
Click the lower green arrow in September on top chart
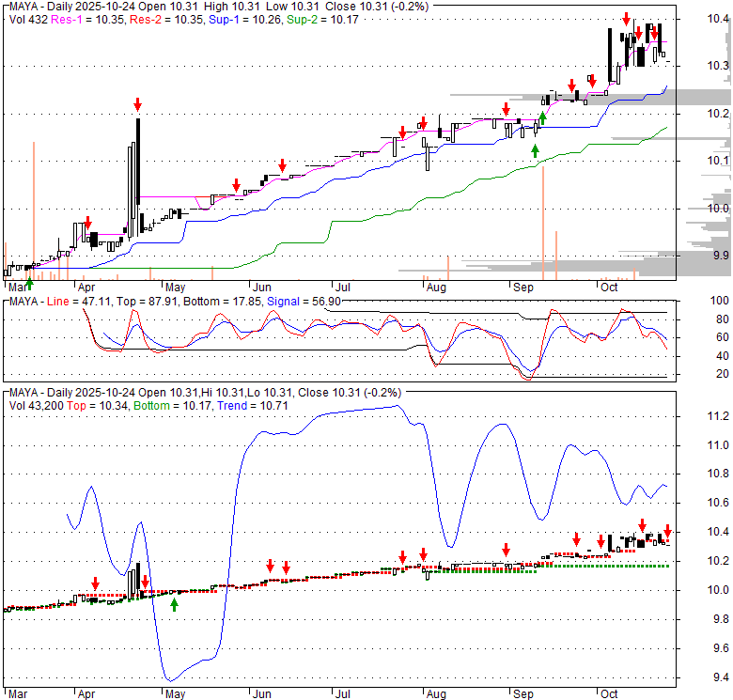pyautogui.click(x=536, y=150)
